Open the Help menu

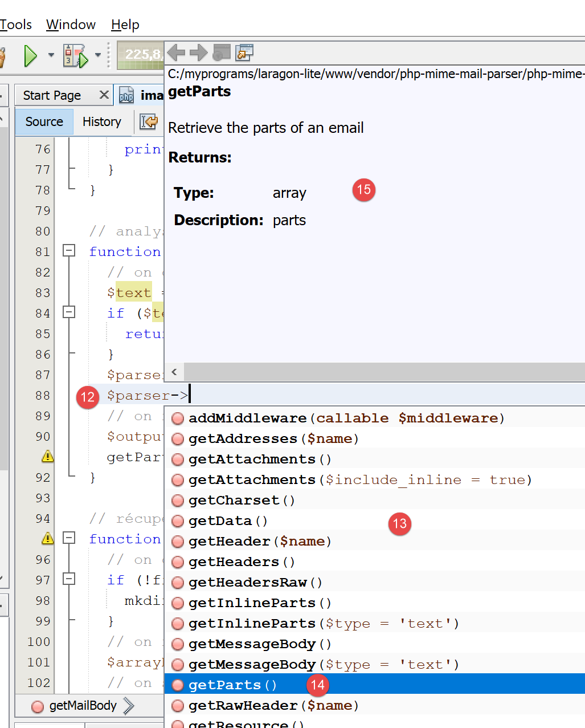pyautogui.click(x=125, y=25)
